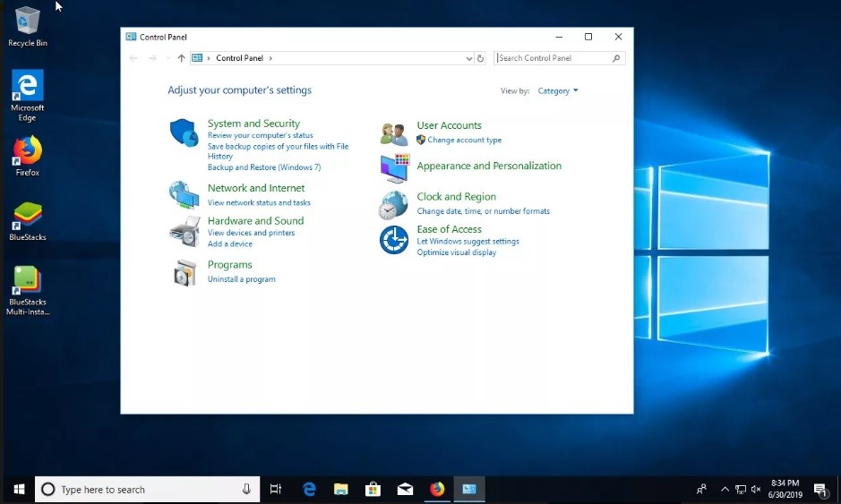Open the Programs category icon
Image resolution: width=841 pixels, height=504 pixels.
pos(184,272)
